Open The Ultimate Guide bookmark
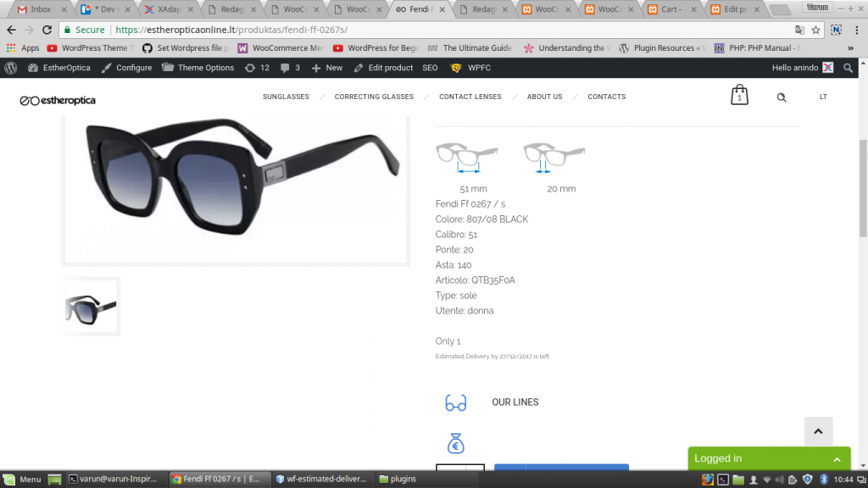Image resolution: width=868 pixels, height=488 pixels. [x=470, y=48]
